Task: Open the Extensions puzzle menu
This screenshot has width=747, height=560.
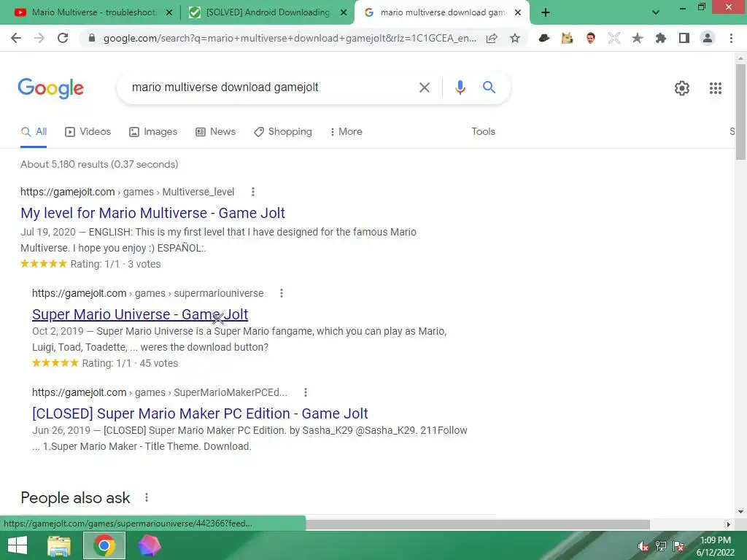Action: pos(661,38)
